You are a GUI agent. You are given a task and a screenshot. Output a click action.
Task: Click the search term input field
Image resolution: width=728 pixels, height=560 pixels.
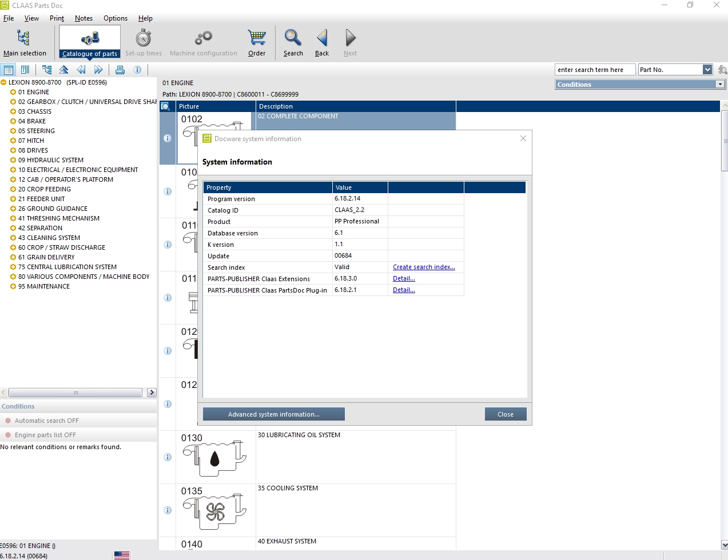(x=595, y=70)
